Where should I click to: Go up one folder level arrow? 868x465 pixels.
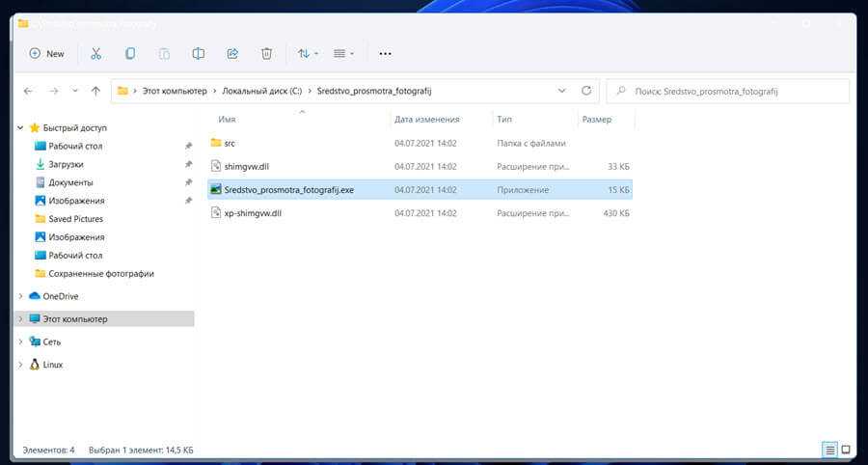coord(95,91)
